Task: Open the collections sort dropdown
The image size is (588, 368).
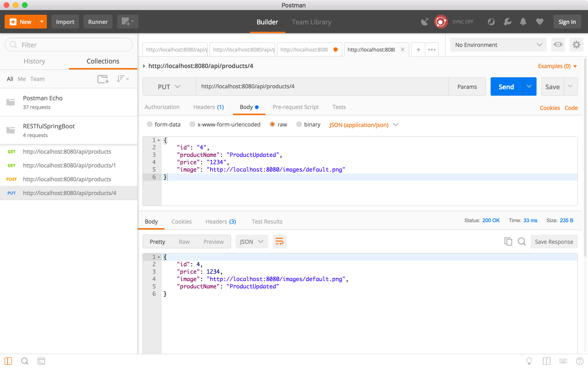Action: click(x=122, y=79)
